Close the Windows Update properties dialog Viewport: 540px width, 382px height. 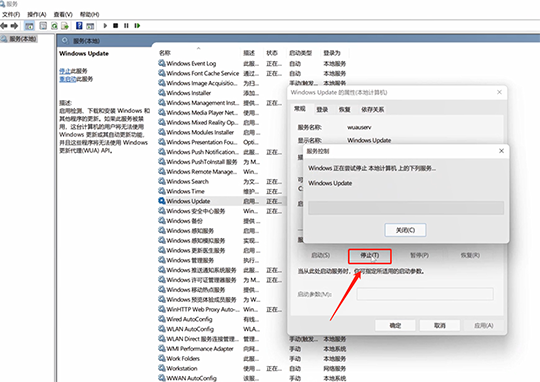499,92
